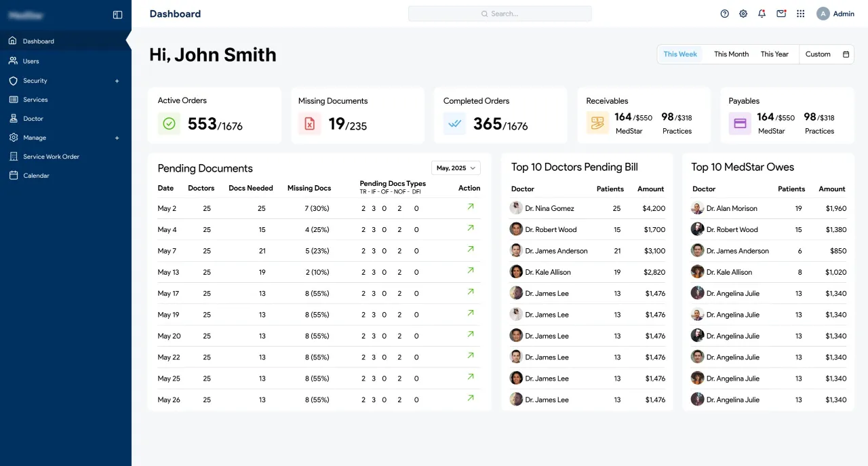Select the This Year filter
The height and width of the screenshot is (466, 868).
[x=774, y=54]
